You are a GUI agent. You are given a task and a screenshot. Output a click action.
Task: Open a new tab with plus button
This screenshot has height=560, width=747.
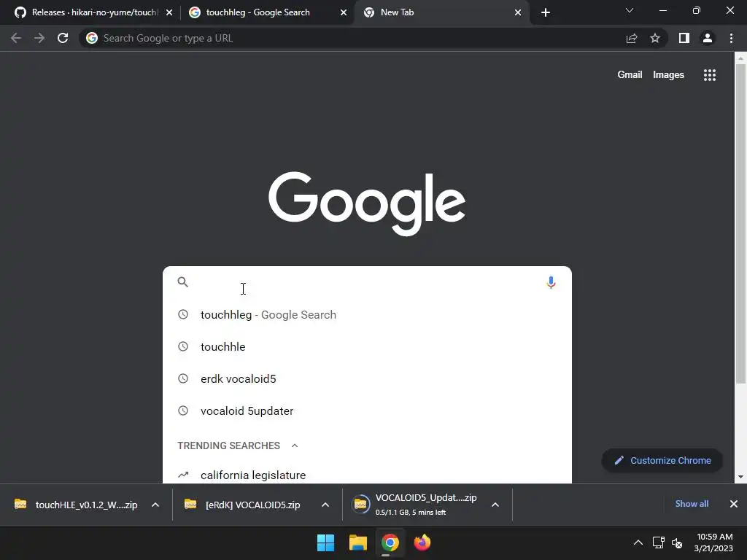[x=546, y=12]
